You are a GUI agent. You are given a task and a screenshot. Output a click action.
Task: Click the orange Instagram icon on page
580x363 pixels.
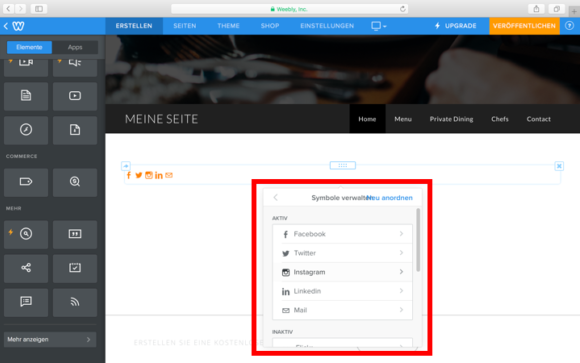click(x=149, y=175)
